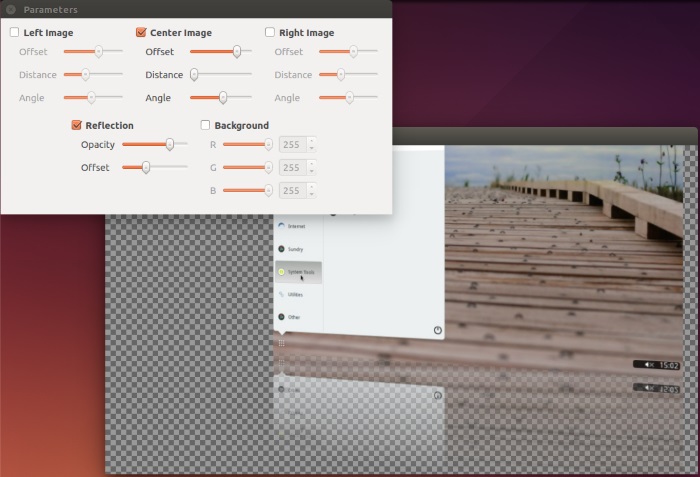Enable the Background color checkbox
700x477 pixels.
tap(205, 125)
